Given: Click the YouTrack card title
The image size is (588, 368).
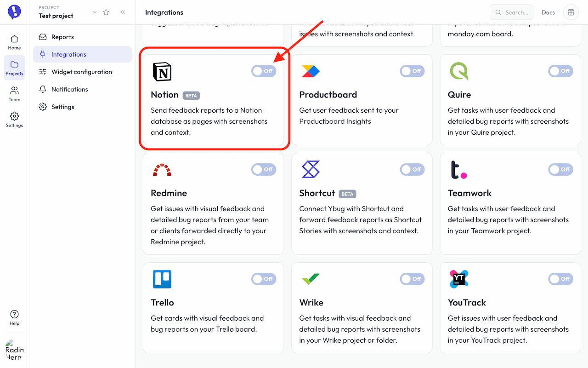Looking at the screenshot, I should tap(467, 303).
